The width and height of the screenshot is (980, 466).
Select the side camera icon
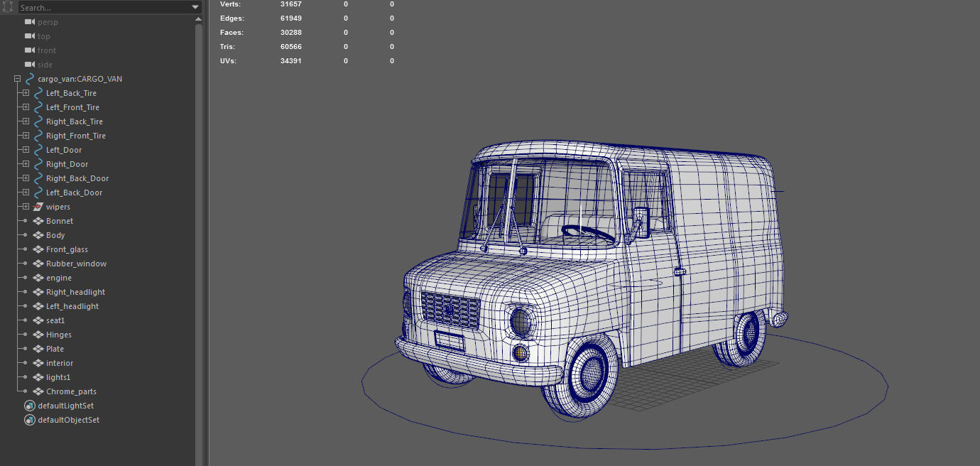(x=28, y=65)
